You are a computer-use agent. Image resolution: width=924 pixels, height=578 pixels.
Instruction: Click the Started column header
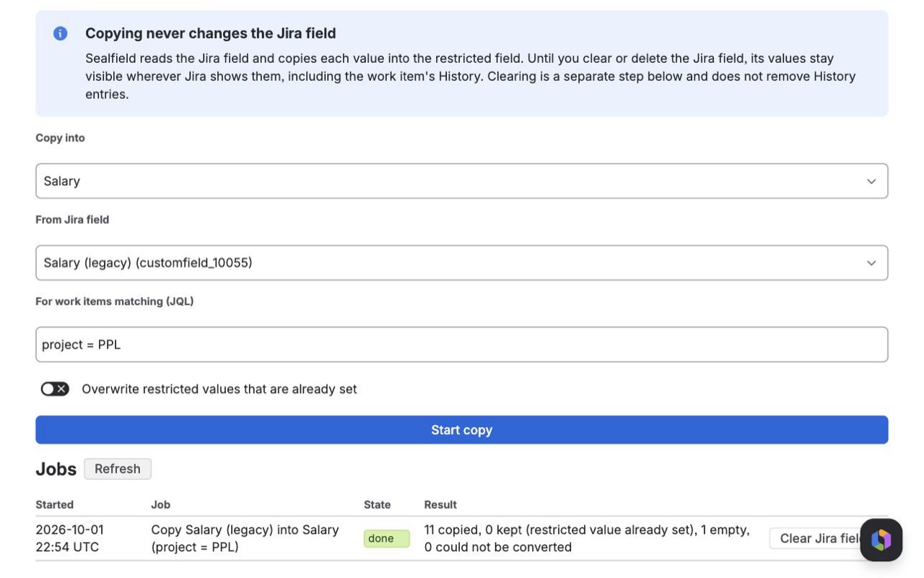click(55, 504)
